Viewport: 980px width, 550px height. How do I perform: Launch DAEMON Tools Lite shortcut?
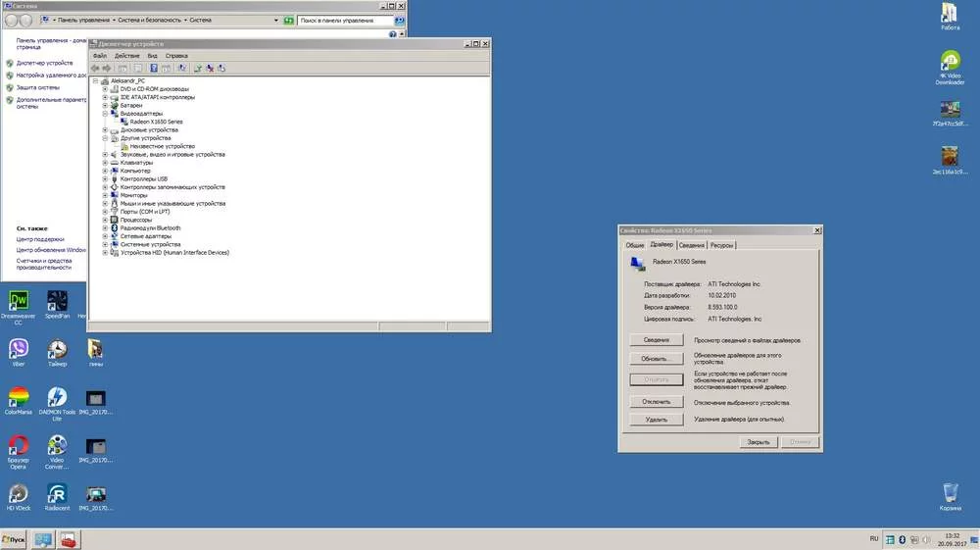(x=57, y=403)
